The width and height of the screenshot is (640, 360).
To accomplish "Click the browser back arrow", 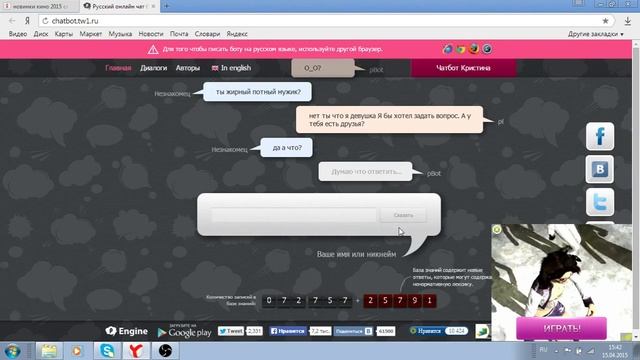I will [x=12, y=21].
